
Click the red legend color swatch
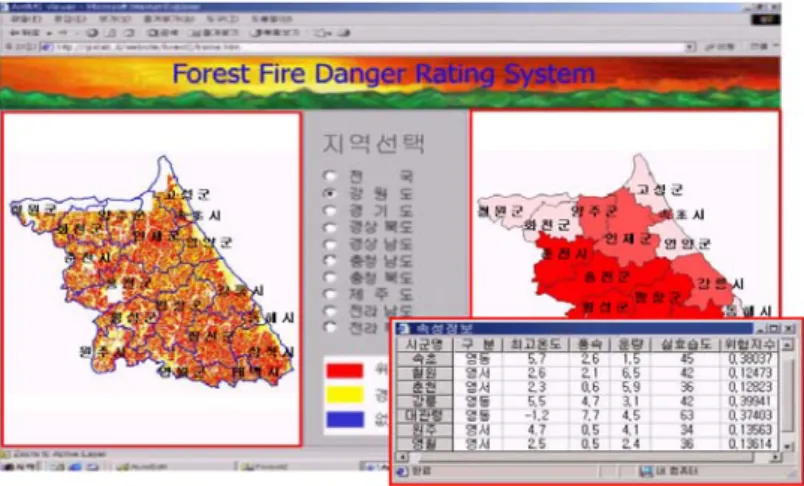pyautogui.click(x=345, y=370)
